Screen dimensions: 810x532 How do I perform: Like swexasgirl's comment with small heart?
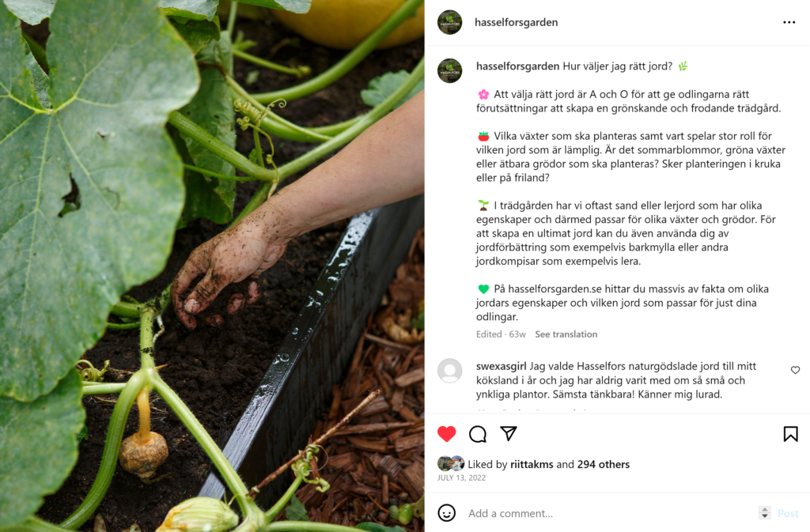click(x=795, y=370)
